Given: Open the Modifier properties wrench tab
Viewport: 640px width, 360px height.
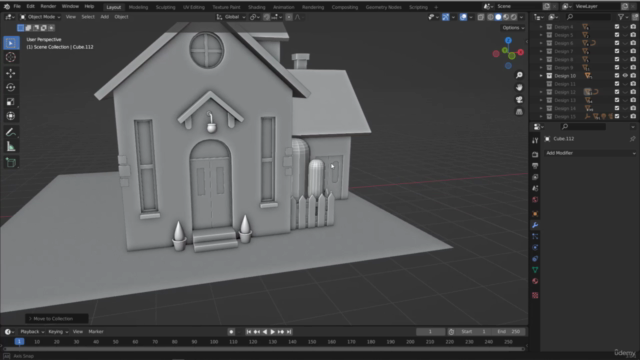Looking at the screenshot, I should point(535,225).
